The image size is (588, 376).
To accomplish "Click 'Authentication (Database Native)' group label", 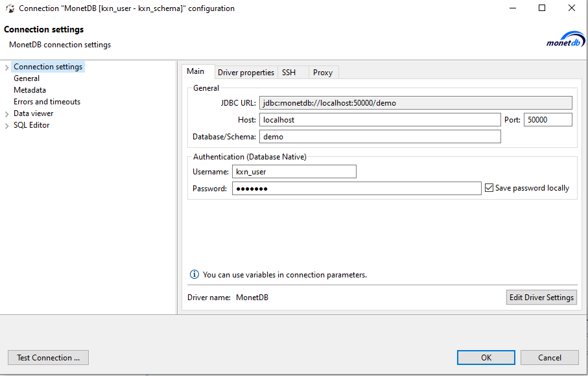I will (250, 157).
